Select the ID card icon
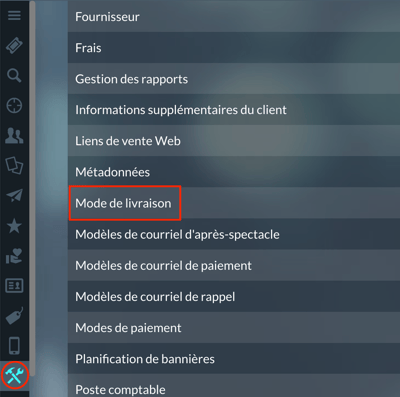Viewport: 400px width, 397px height. [x=14, y=286]
